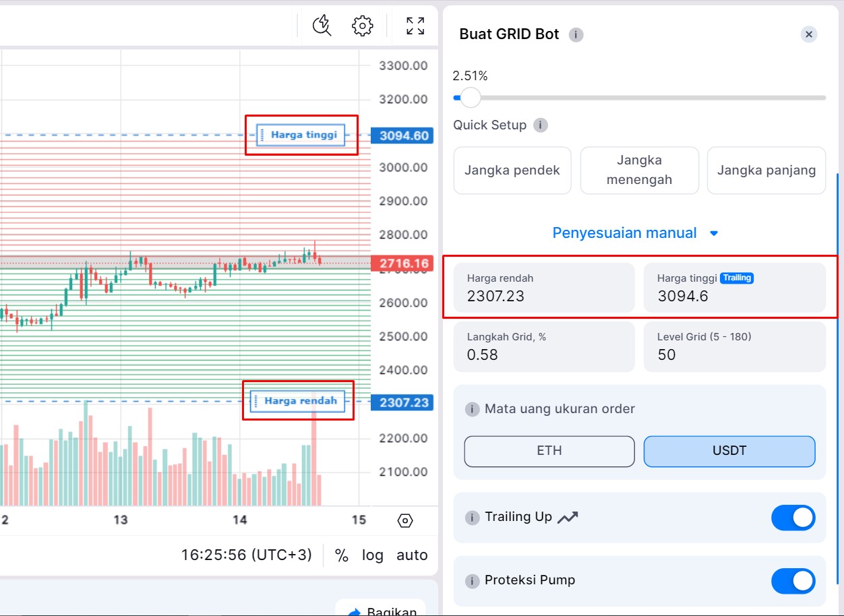844x616 pixels.
Task: Select ETH as order size currency
Action: (549, 451)
